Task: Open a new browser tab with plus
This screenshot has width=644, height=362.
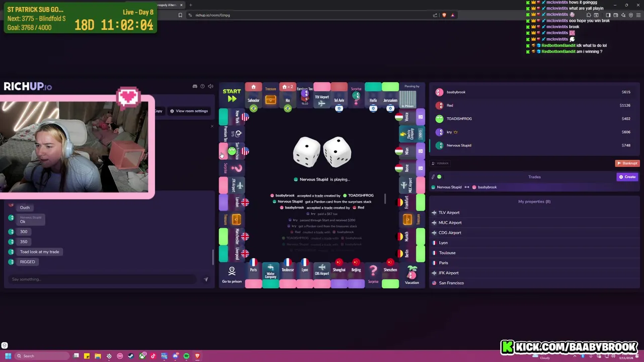Action: pyautogui.click(x=190, y=5)
